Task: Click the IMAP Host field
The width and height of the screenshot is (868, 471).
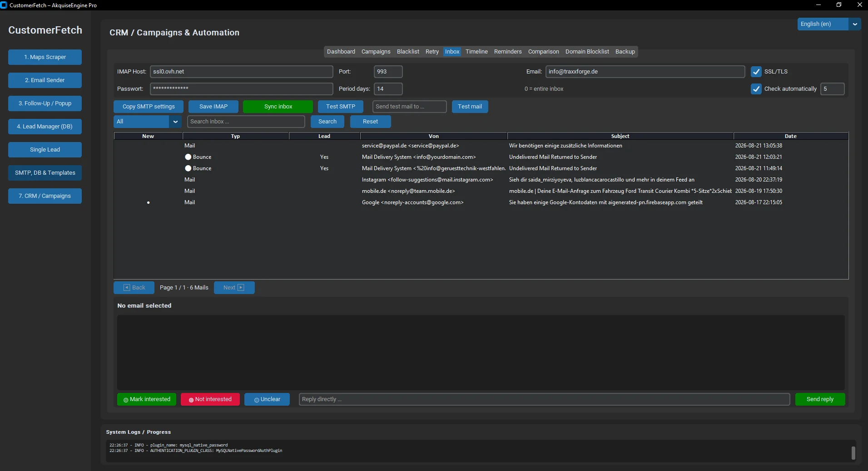Action: click(242, 72)
